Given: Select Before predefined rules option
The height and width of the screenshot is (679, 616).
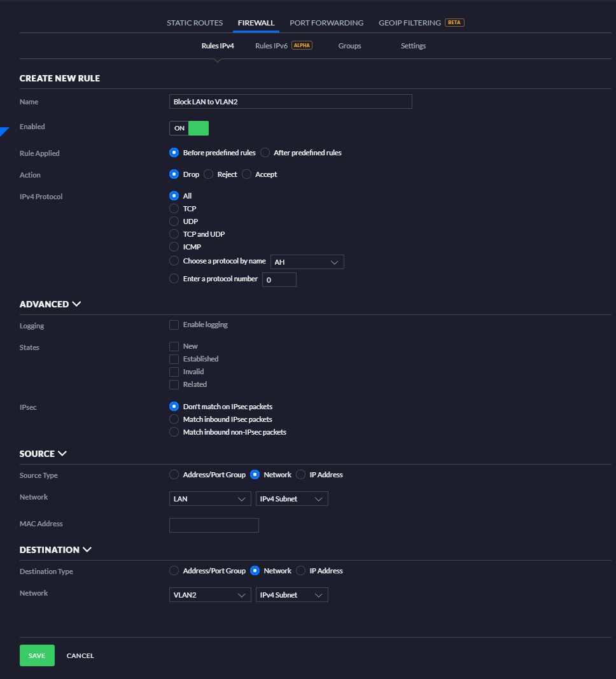Looking at the screenshot, I should pos(174,153).
